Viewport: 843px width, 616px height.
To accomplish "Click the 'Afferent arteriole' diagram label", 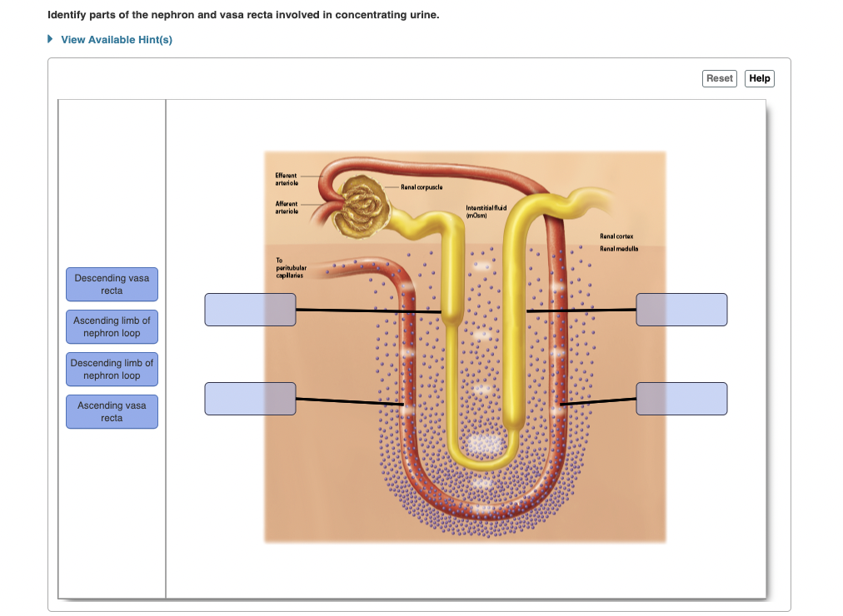I will click(x=287, y=206).
